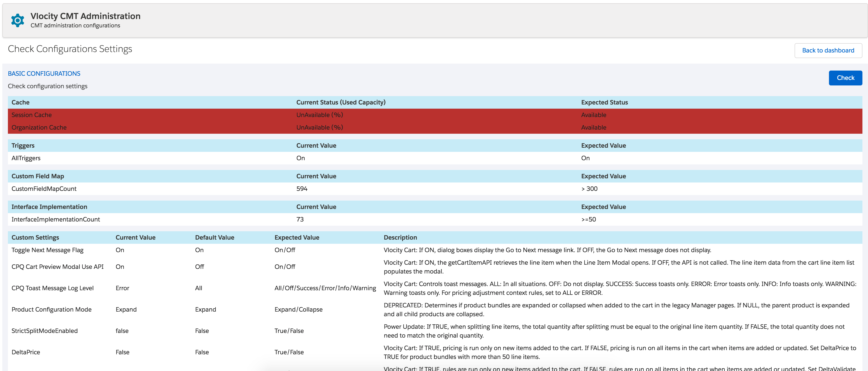
Task: Click All/Off/Success/Error/Info/Warning expected value
Action: tap(325, 288)
